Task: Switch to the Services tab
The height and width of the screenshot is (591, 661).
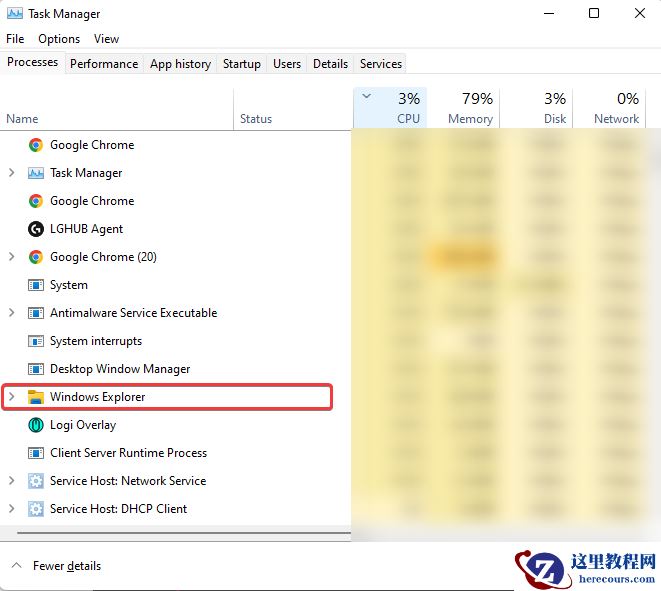Action: coord(381,64)
